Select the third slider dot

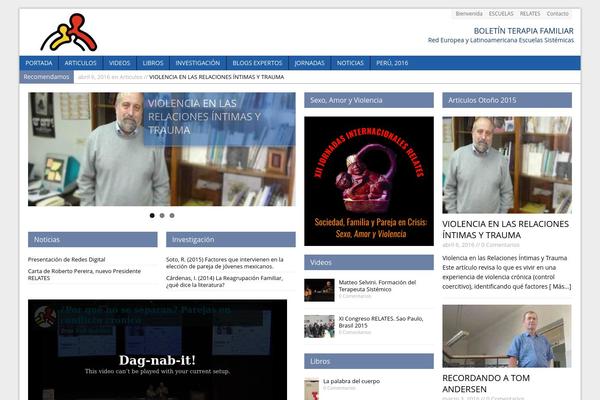pos(172,216)
